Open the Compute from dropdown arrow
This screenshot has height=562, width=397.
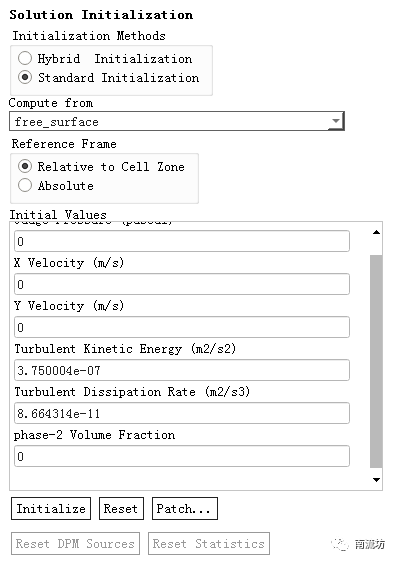point(336,121)
